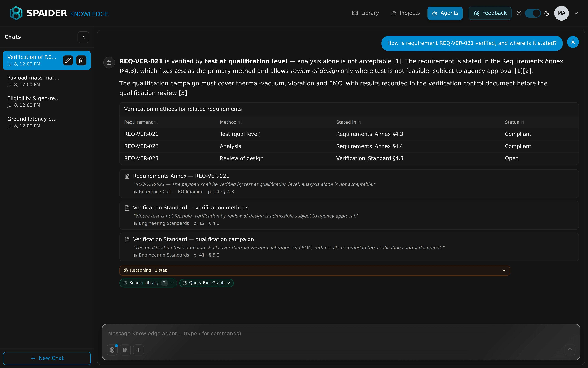Click the REQ-VER-021 table cell

click(141, 134)
